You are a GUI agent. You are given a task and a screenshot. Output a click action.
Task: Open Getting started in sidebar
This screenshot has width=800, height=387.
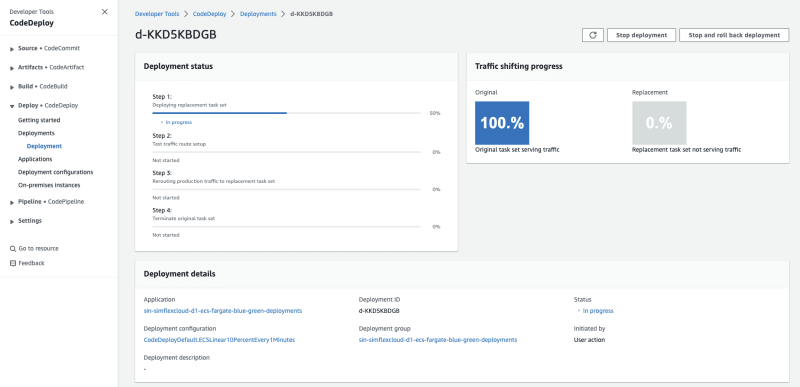click(39, 120)
